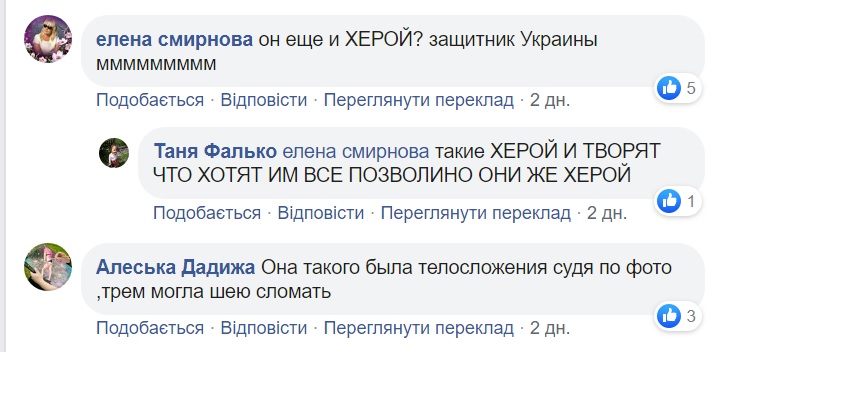
Task: Reply to елена смирнова's comment via Відповісти
Action: pos(264,100)
